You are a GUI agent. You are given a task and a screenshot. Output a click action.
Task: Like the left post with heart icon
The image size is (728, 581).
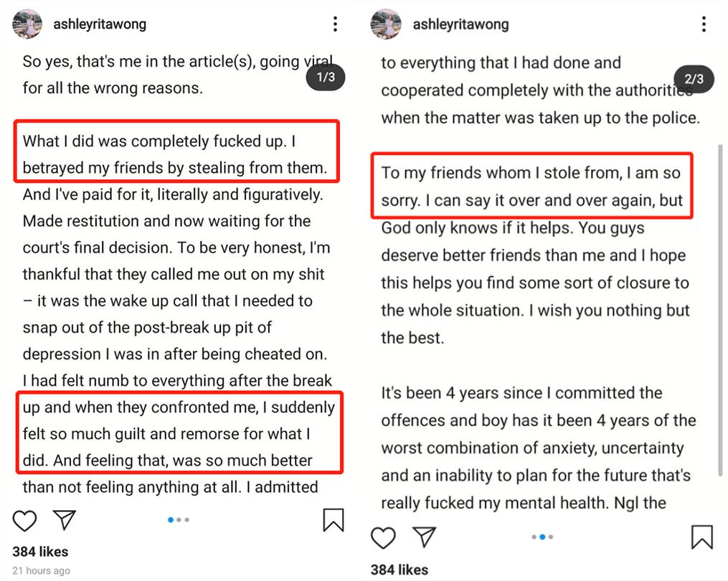24,520
